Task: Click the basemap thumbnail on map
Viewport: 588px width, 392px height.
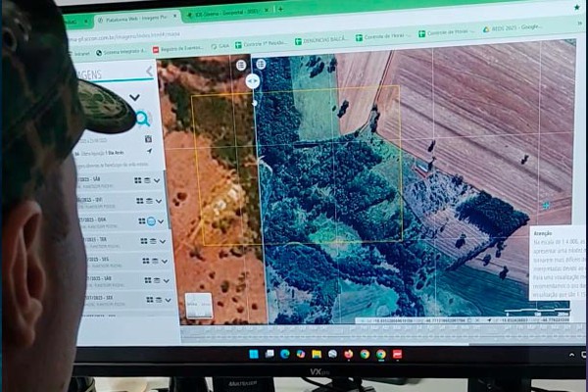Action: coord(198,305)
